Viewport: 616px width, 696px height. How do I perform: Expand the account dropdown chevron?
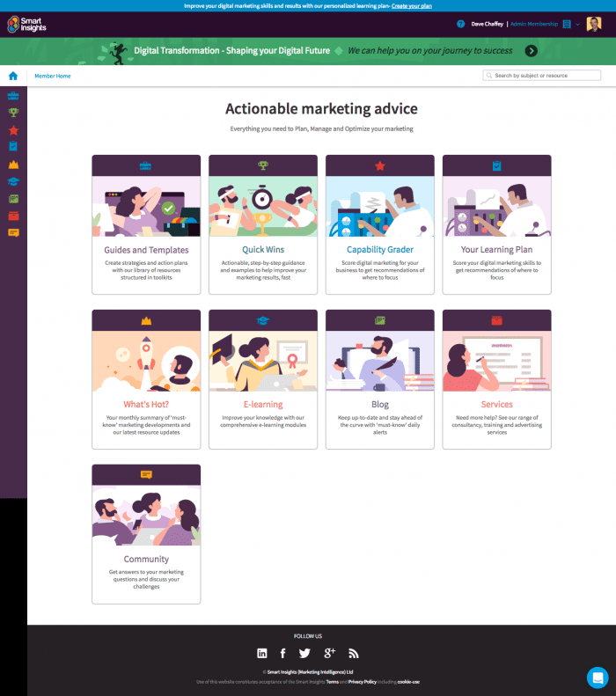[x=577, y=25]
